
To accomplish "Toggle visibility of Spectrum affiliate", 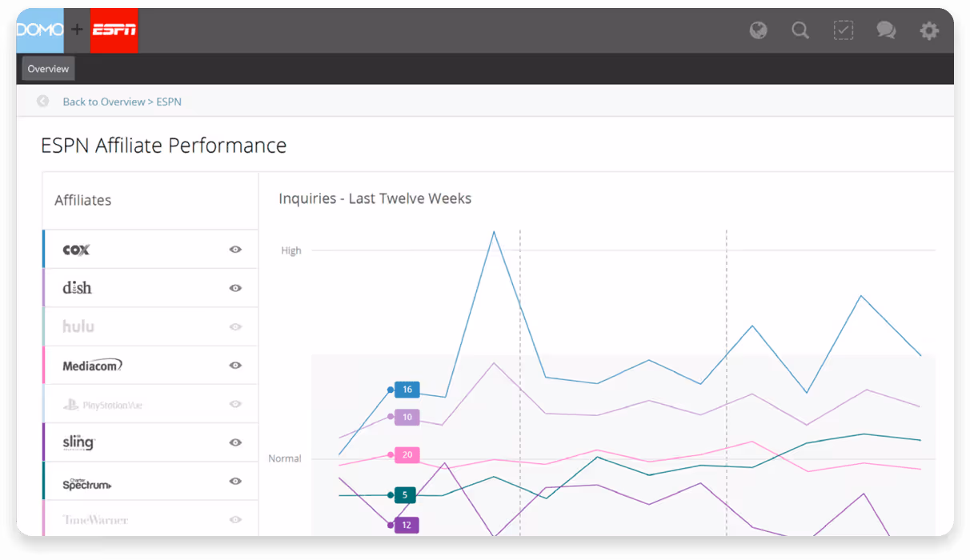I will pos(235,481).
